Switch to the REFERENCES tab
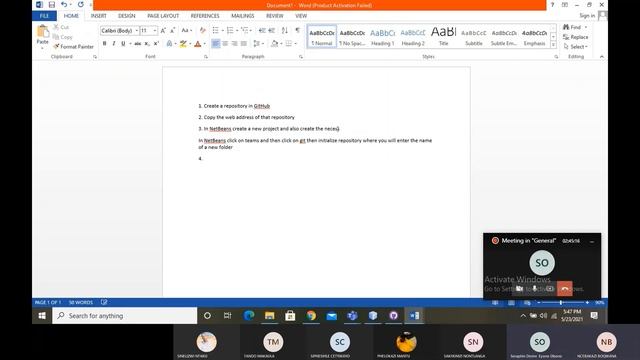The image size is (640, 360). pyautogui.click(x=205, y=16)
